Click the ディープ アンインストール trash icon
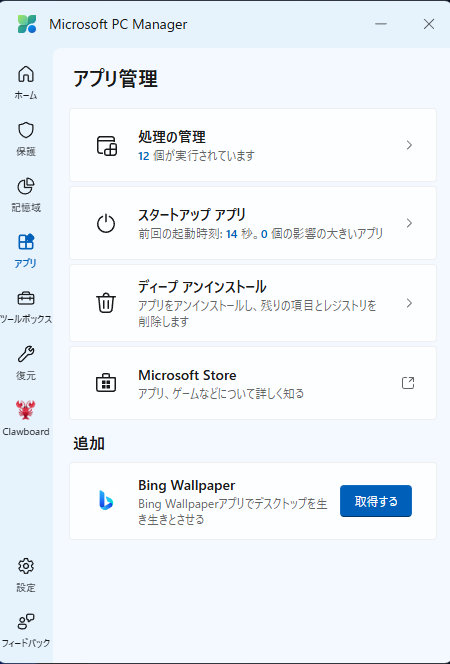This screenshot has width=450, height=664. pos(106,303)
